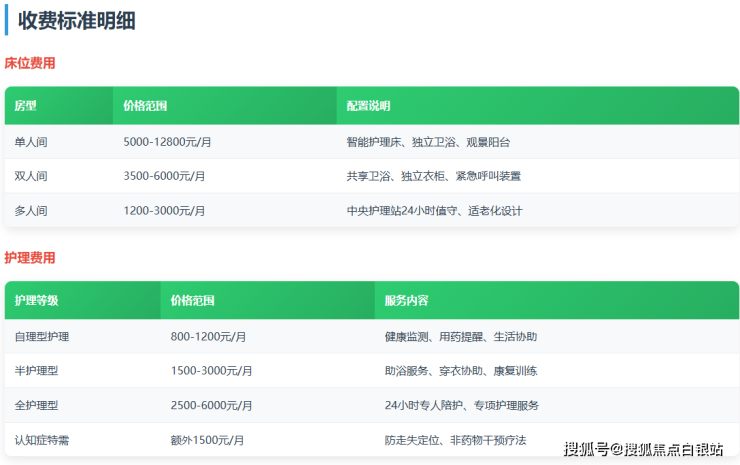This screenshot has height=465, width=740.
Task: Click the 房型 column header
Action: [x=25, y=106]
